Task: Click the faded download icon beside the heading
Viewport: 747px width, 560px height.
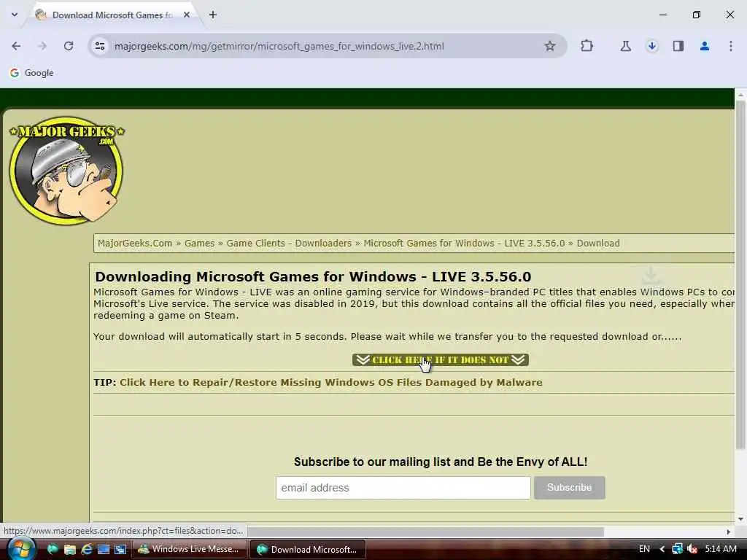Action: click(651, 276)
